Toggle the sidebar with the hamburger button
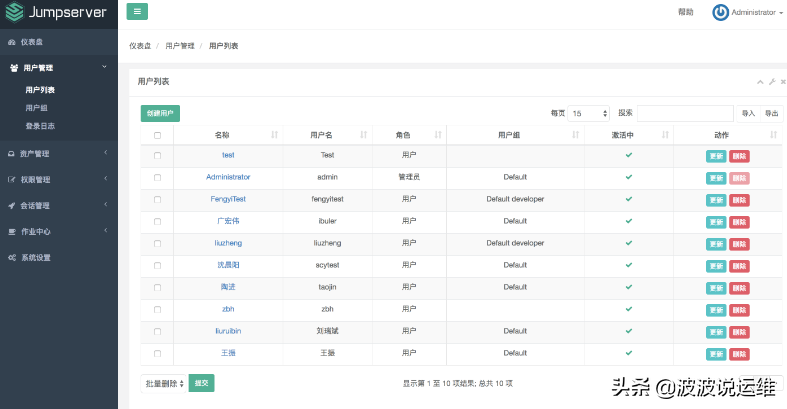787x409 pixels. click(138, 12)
